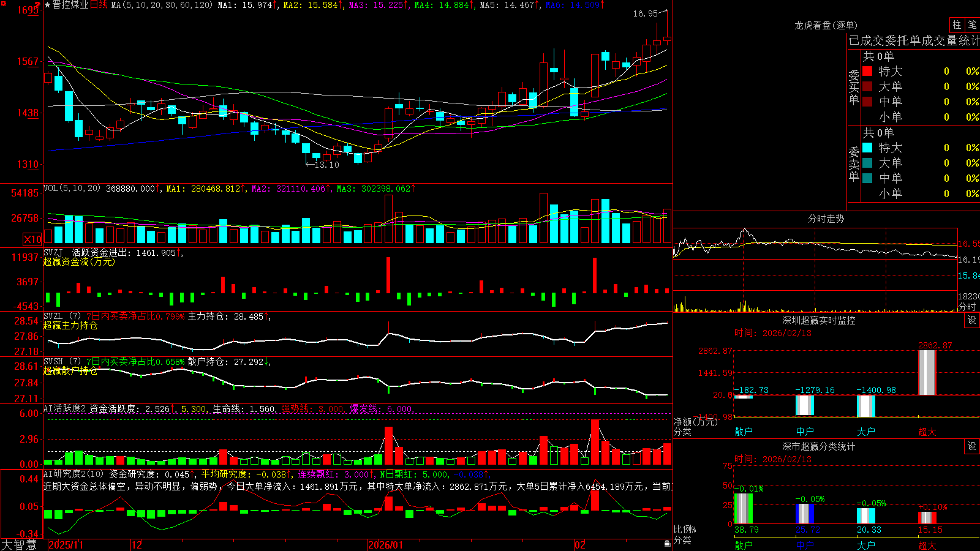Click 2025/11 timeline marker
Viewport: 980px width, 551px height.
pyautogui.click(x=66, y=545)
